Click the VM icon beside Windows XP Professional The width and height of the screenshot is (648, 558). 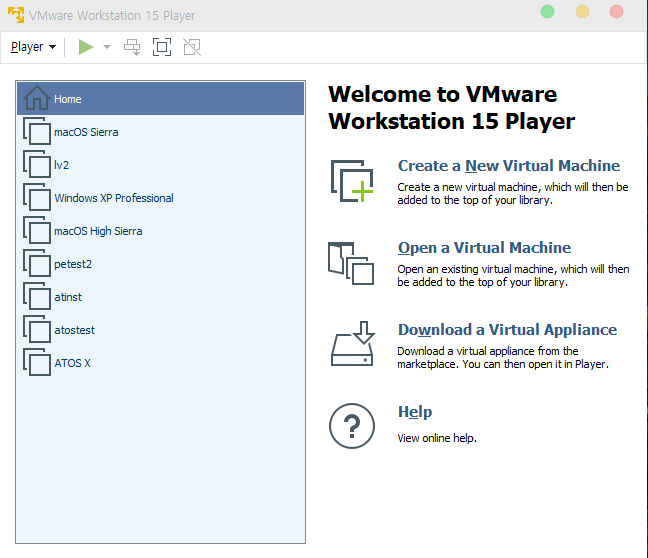tap(37, 197)
